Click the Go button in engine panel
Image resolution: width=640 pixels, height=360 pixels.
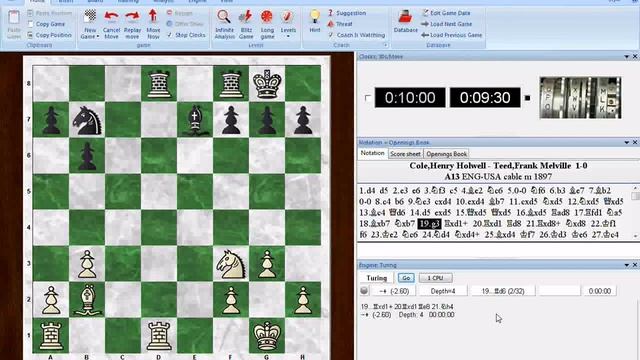tap(406, 278)
